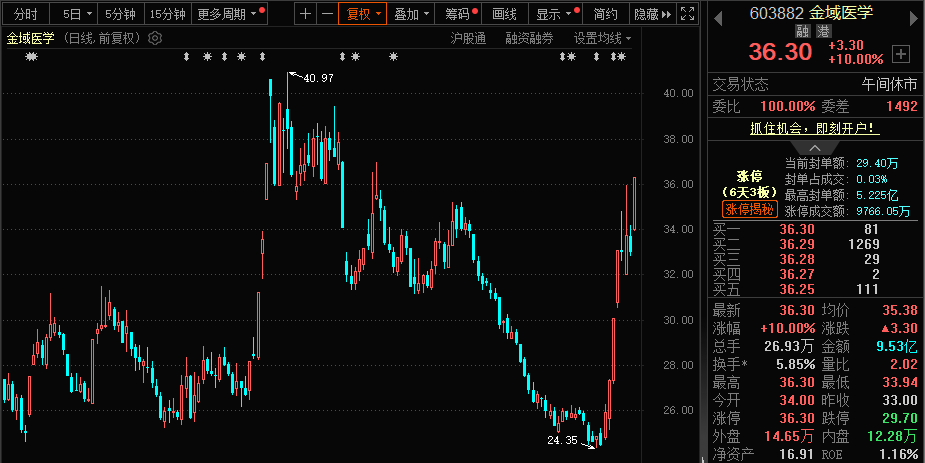Click the zoom in plus button

(x=306, y=14)
